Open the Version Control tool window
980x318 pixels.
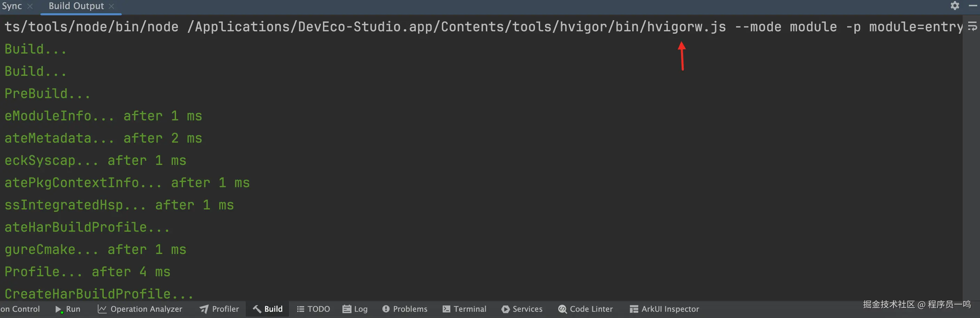[x=20, y=309]
